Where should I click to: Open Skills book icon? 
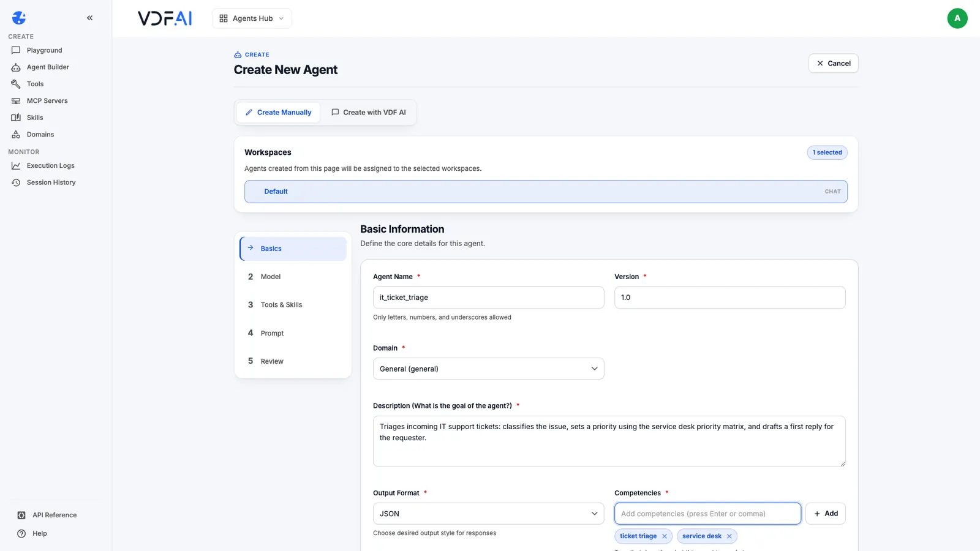(x=16, y=118)
